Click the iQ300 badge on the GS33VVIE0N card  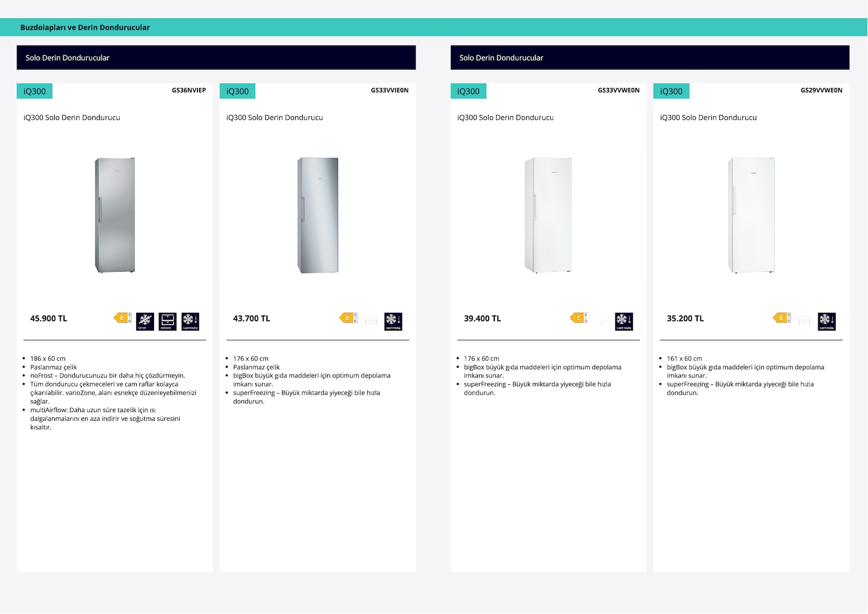238,91
